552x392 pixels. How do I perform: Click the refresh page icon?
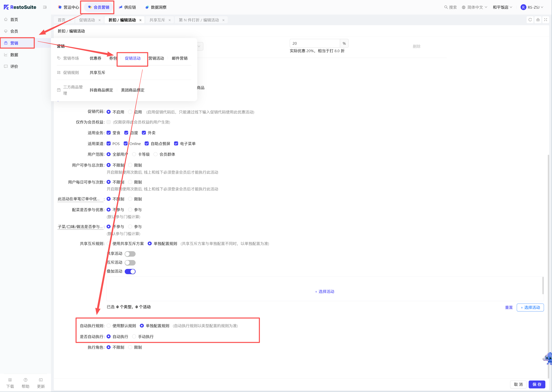pos(530,20)
